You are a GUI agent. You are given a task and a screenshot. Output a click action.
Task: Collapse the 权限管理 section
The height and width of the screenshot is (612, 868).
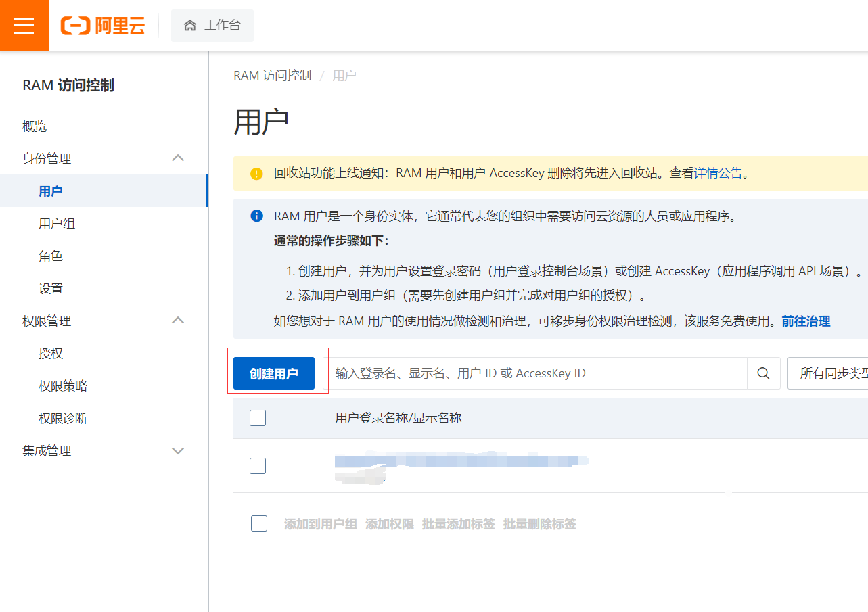178,321
